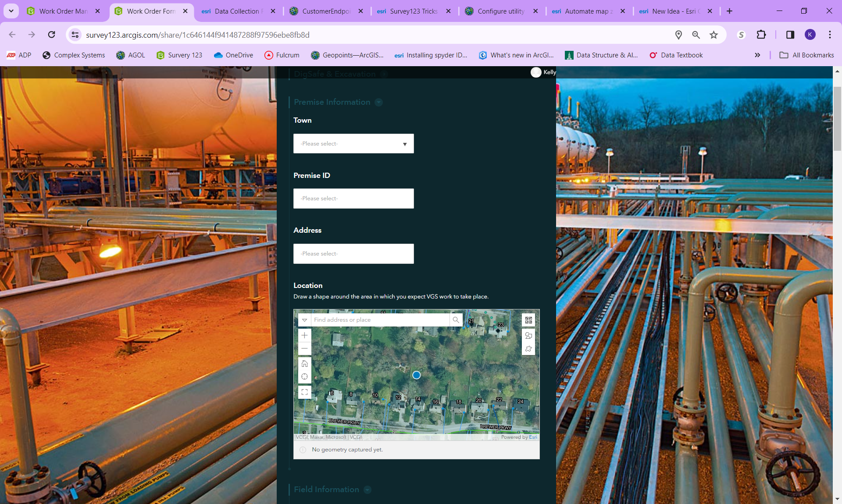Collapse the Premise Information section chevron
Screen dimensions: 842x504
click(x=378, y=102)
